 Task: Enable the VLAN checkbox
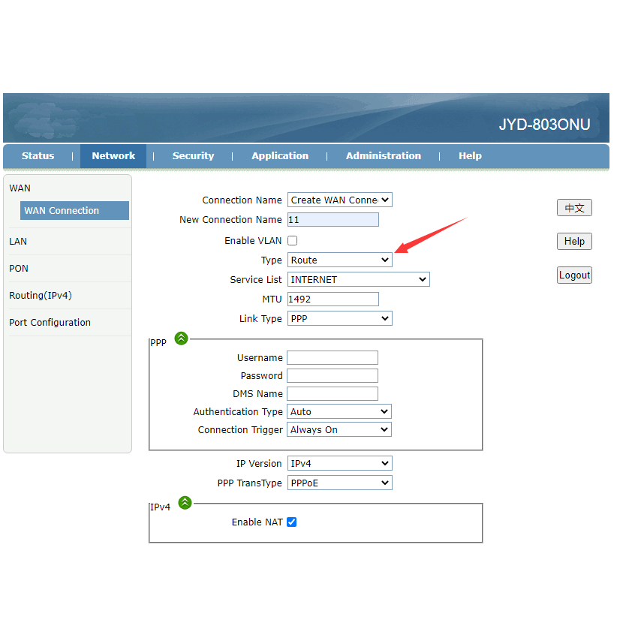[x=293, y=241]
